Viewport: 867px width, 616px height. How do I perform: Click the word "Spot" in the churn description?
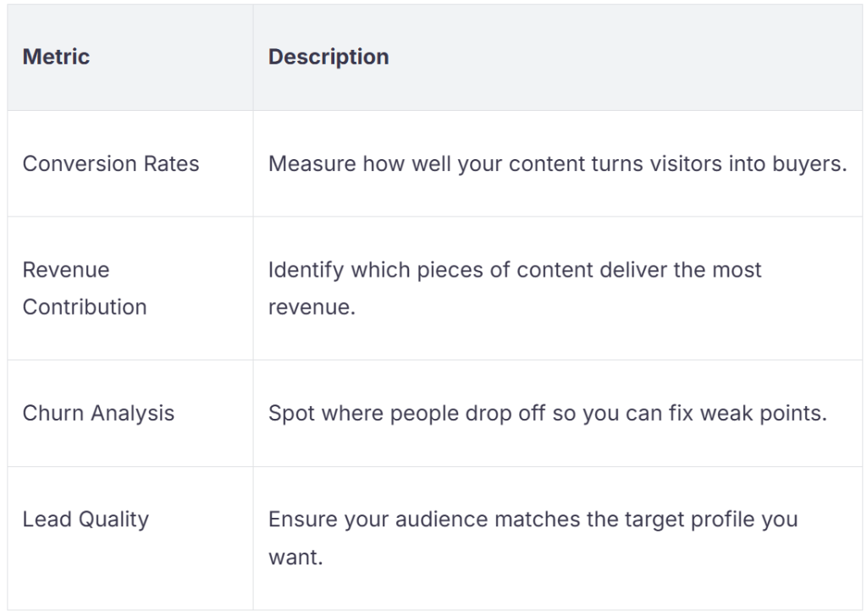point(287,414)
